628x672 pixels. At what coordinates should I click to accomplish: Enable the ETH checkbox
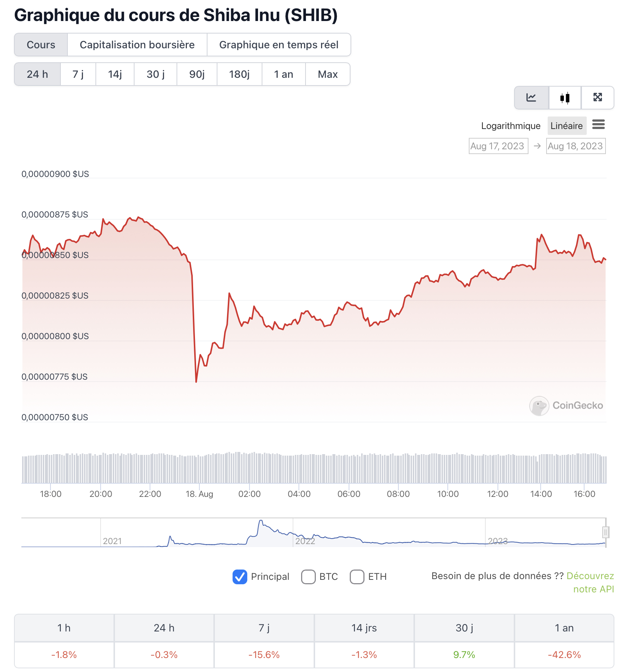pyautogui.click(x=357, y=577)
